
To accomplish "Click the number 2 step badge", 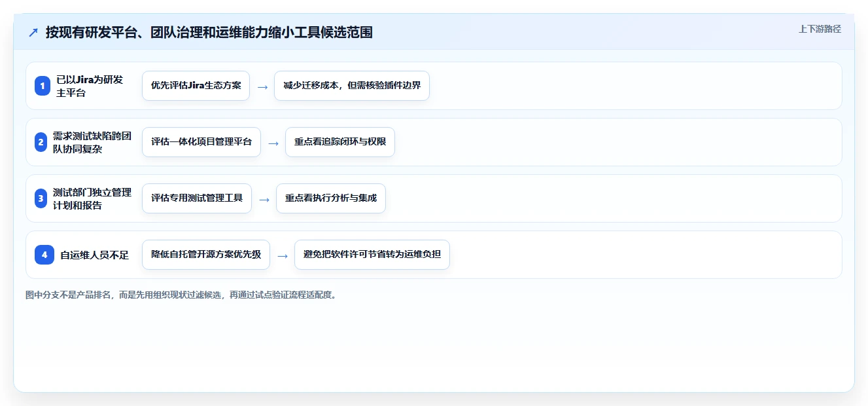I will [41, 142].
